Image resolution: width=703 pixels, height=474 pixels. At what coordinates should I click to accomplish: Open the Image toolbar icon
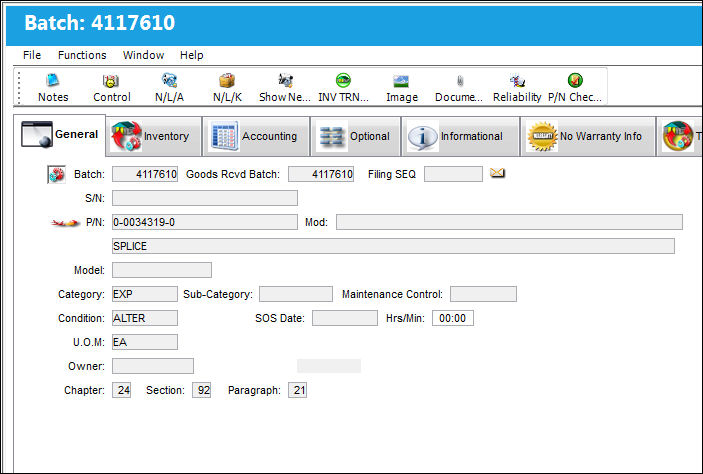click(401, 87)
